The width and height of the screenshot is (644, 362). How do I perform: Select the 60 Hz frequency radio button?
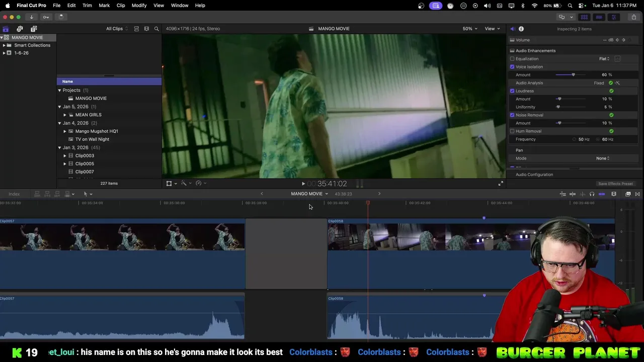598,139
